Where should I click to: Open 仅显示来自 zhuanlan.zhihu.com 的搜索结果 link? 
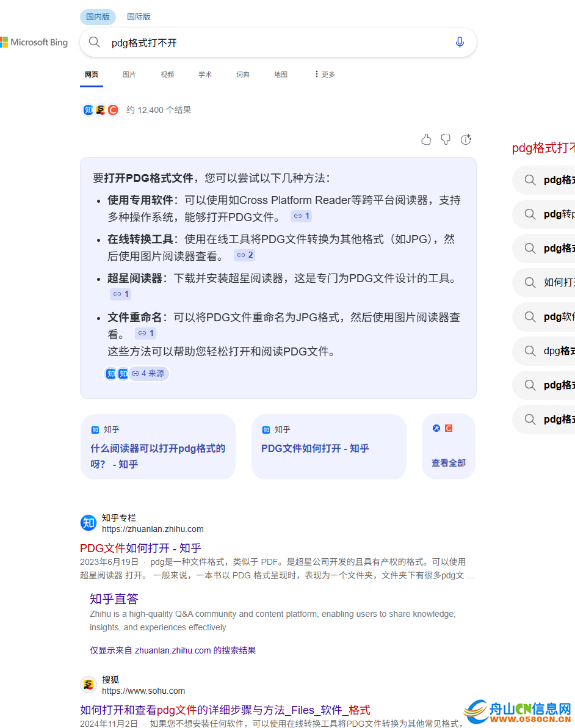click(x=173, y=650)
